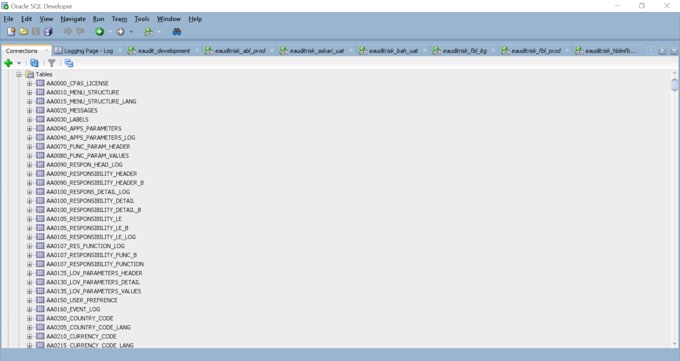Viewport: 680px width, 361px height.
Task: Open the Navigate menu
Action: click(73, 19)
